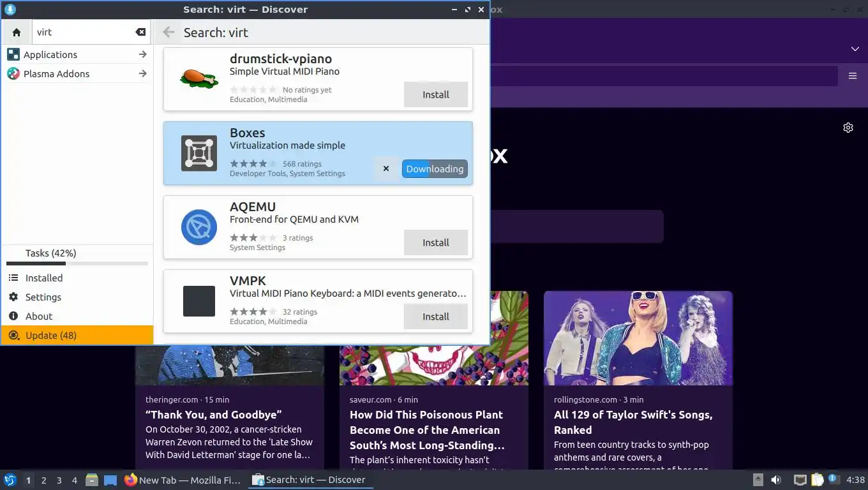This screenshot has width=868, height=490.
Task: Click the 'drumstick-vpiano' title
Action: click(x=281, y=59)
